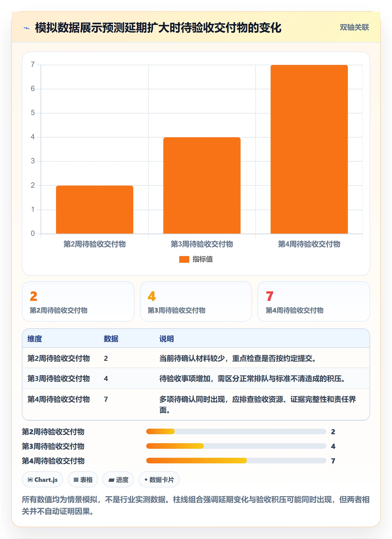
Task: Click the 双轴关联 badge in header
Action: click(354, 27)
